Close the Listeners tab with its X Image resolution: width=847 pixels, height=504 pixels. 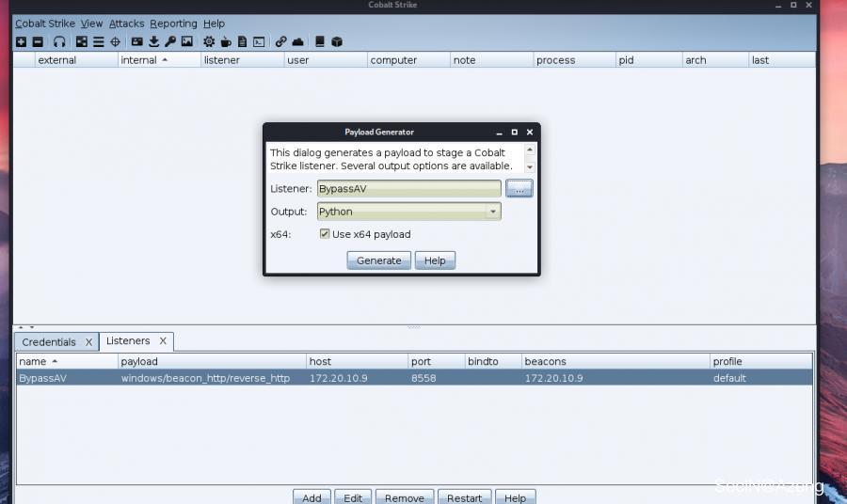pyautogui.click(x=162, y=341)
